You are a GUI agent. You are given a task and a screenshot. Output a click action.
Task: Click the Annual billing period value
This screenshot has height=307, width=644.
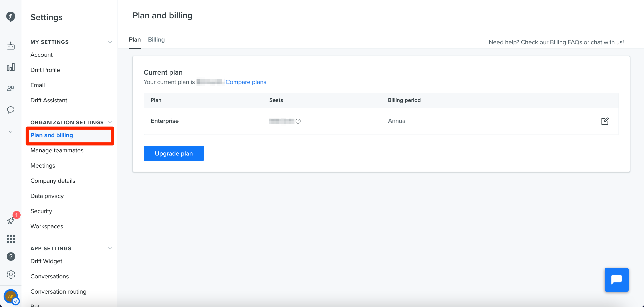point(397,121)
